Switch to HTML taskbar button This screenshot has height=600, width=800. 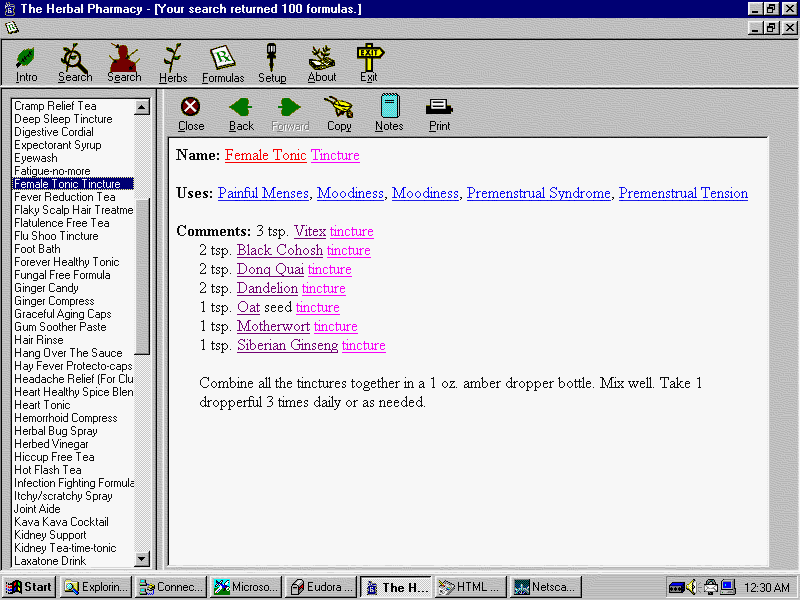point(471,587)
